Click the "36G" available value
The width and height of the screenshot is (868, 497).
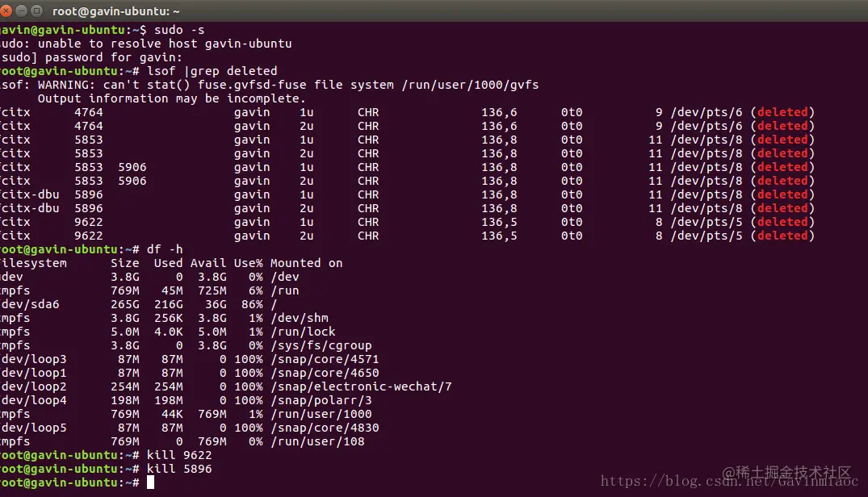pos(216,305)
